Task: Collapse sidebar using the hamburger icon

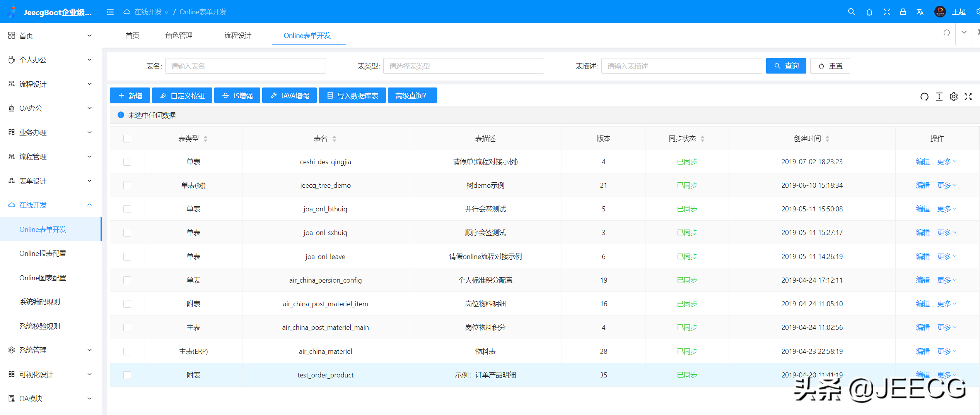Action: (x=110, y=12)
